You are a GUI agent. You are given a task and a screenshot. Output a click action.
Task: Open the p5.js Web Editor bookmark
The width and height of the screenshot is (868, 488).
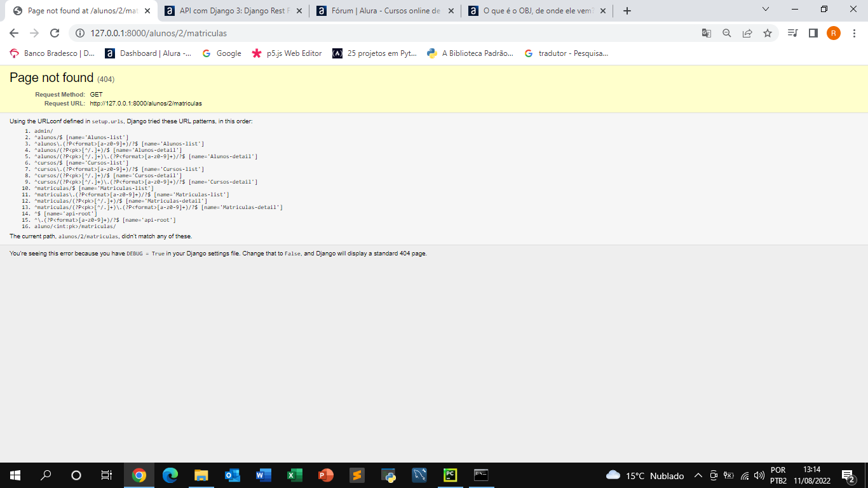tap(287, 53)
